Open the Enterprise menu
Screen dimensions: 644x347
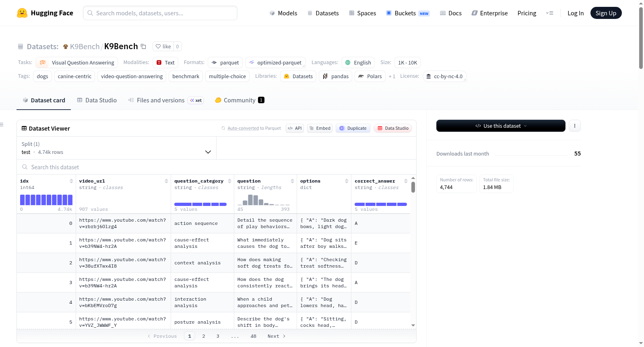coord(489,13)
